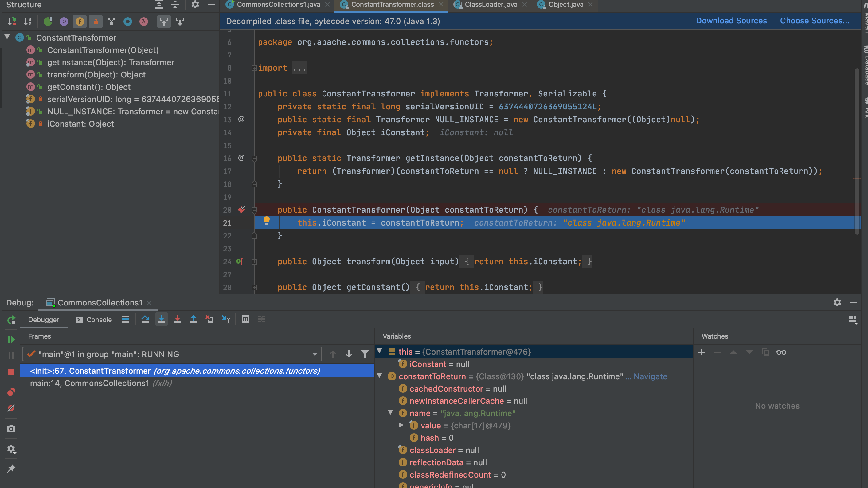Select iConstant: Object field in Structure
The height and width of the screenshot is (488, 868).
click(x=80, y=124)
